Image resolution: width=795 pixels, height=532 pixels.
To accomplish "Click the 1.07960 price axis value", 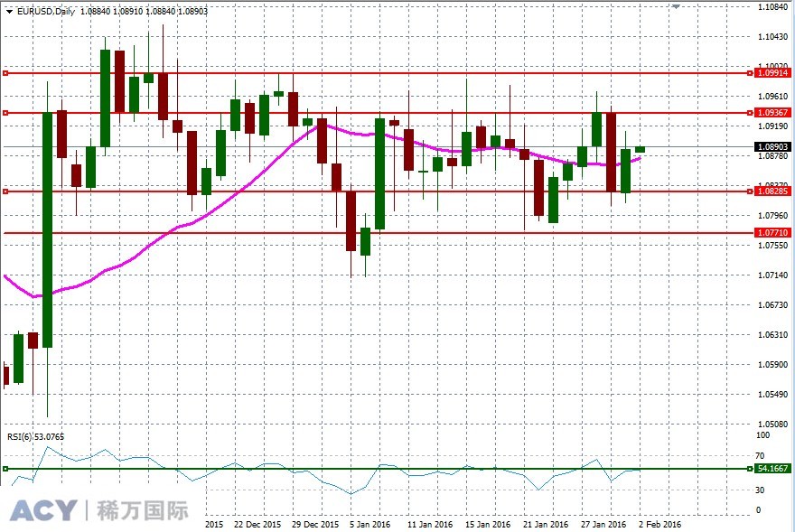I will [773, 216].
